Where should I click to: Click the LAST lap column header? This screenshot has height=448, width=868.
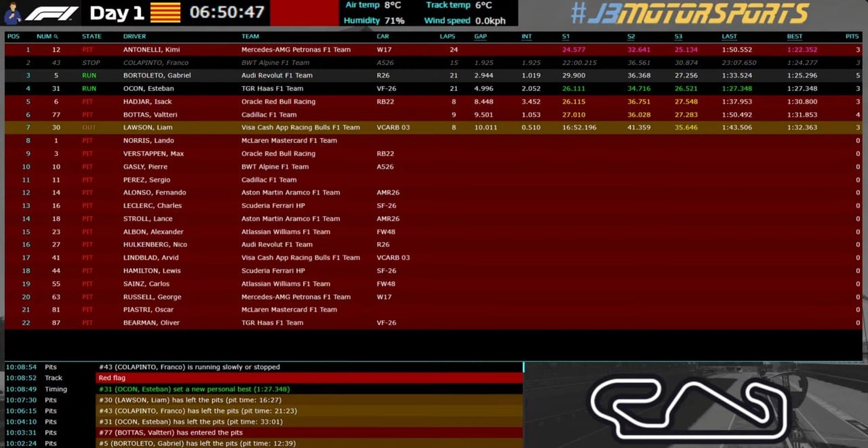click(729, 36)
